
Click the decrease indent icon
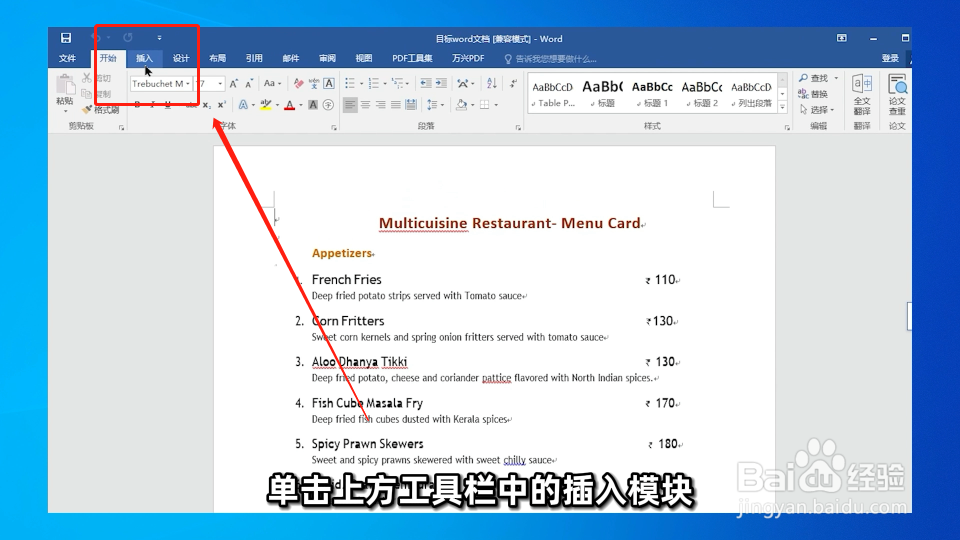426,83
